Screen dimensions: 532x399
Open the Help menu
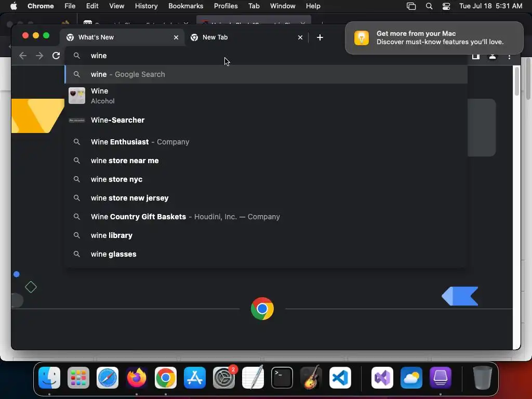click(313, 6)
